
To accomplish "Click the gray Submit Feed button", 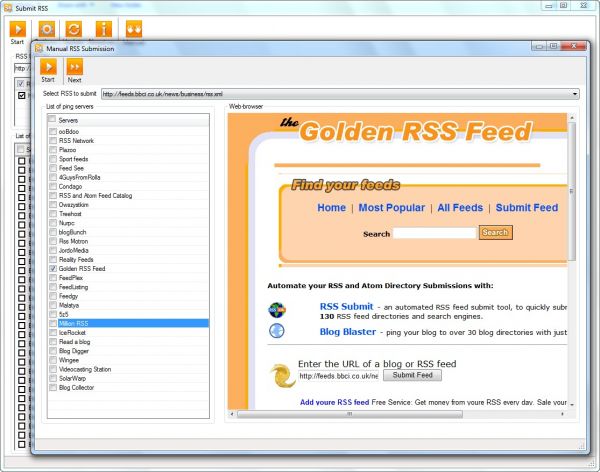I will pyautogui.click(x=412, y=375).
